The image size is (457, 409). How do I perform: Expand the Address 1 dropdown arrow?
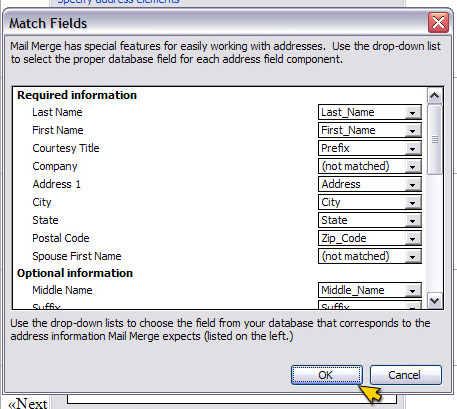click(x=412, y=185)
